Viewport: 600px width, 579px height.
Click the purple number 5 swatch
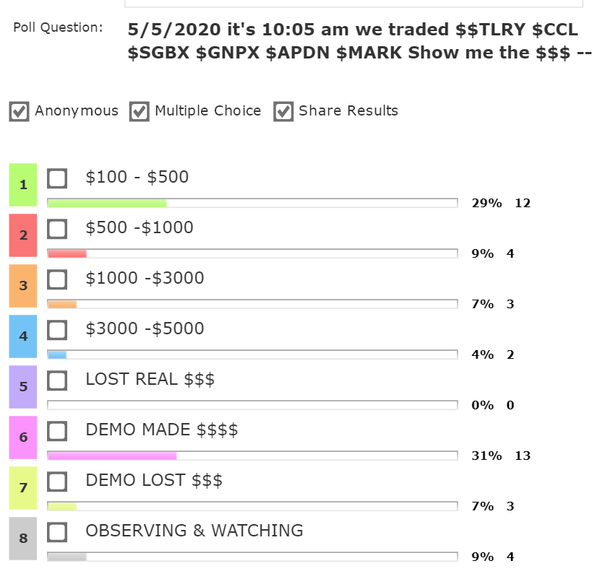click(22, 387)
